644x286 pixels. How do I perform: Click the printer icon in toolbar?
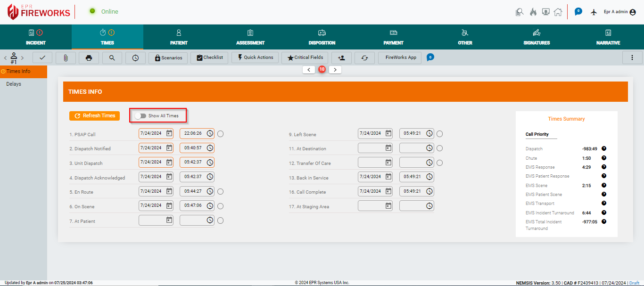pos(89,57)
